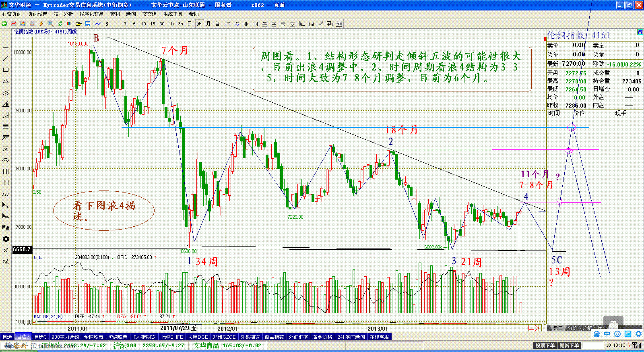Select the rectangle drawing tool
Image resolution: width=644 pixels, height=352 pixels.
(x=6, y=70)
